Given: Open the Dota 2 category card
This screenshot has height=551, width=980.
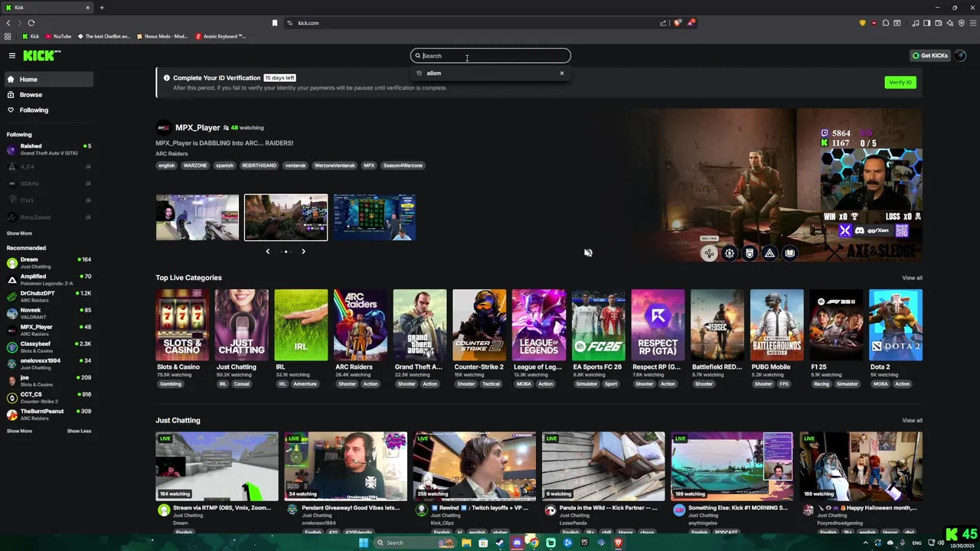Looking at the screenshot, I should [x=896, y=324].
